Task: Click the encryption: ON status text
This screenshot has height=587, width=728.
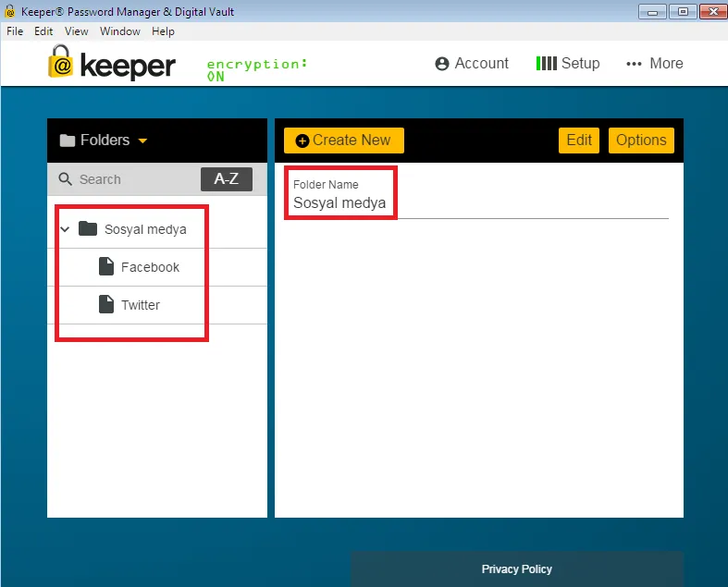Action: pyautogui.click(x=257, y=69)
